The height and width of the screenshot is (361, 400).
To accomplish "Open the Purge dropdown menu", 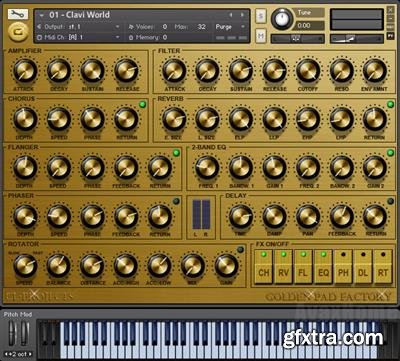I will point(230,27).
